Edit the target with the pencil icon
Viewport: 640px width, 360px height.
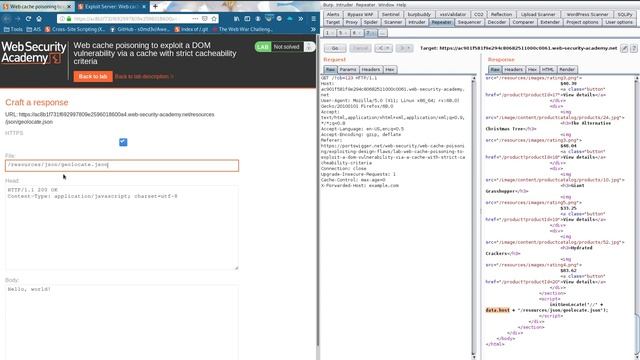pyautogui.click(x=624, y=48)
